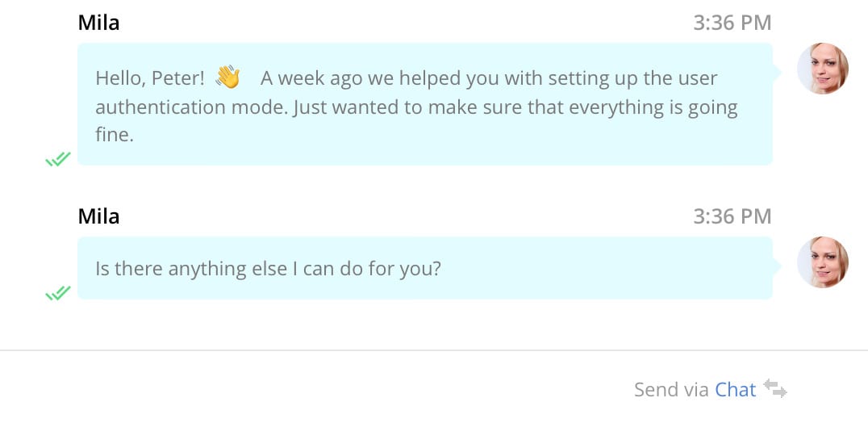The height and width of the screenshot is (423, 868).
Task: Select the Mila sender name above first message
Action: point(98,23)
